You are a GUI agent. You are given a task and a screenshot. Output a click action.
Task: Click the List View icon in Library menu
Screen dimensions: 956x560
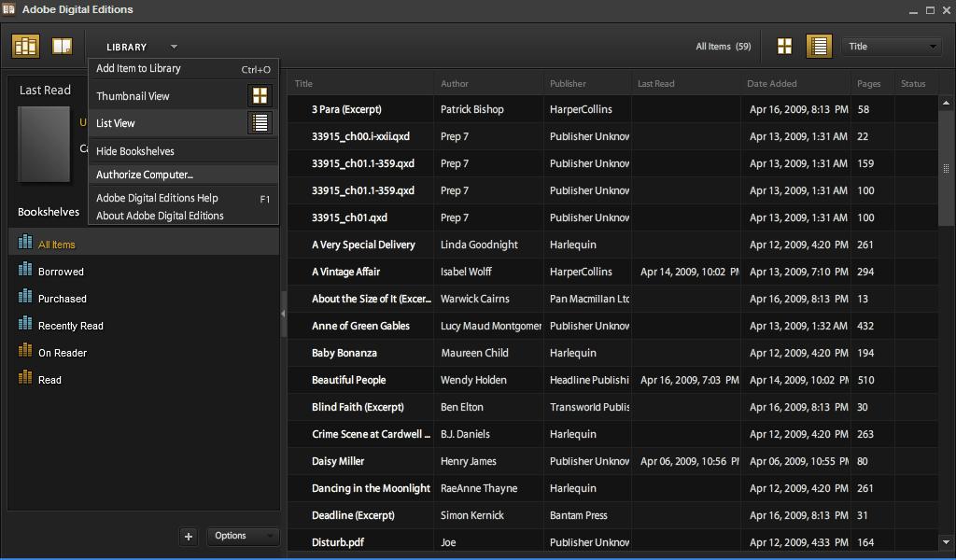(x=260, y=123)
